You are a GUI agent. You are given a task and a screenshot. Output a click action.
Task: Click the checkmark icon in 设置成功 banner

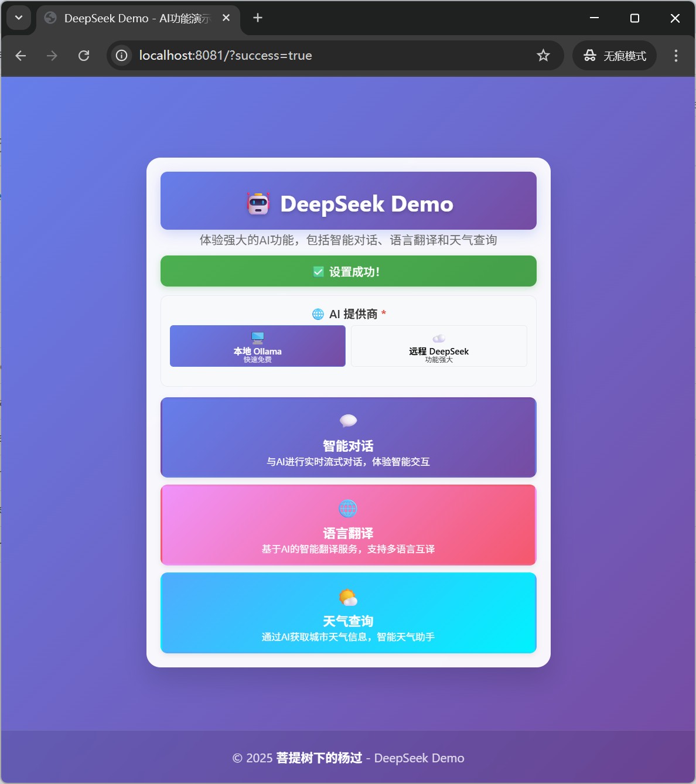tap(319, 271)
